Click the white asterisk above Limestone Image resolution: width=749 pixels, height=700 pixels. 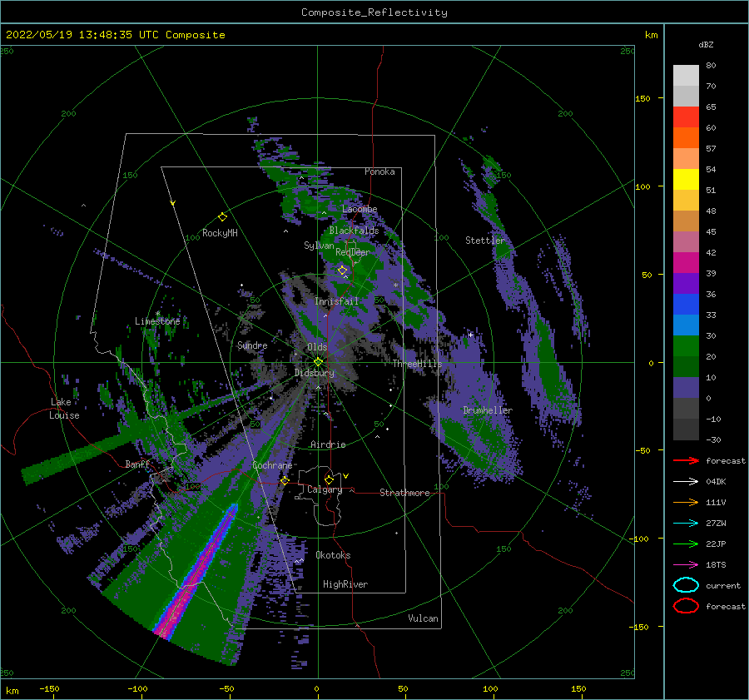[157, 314]
